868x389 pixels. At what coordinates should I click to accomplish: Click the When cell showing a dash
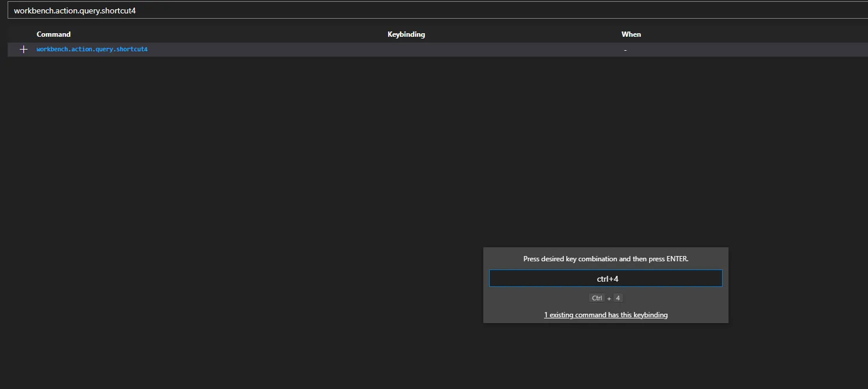[625, 50]
